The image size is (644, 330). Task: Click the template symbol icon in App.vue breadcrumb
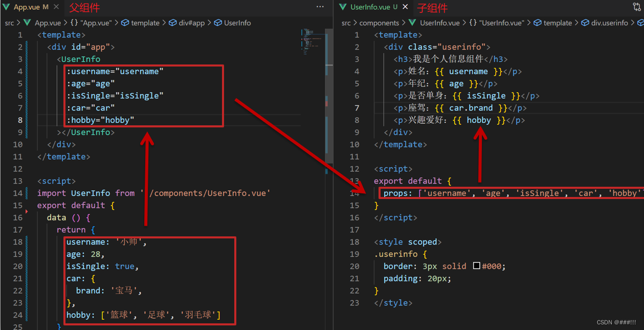click(x=125, y=23)
